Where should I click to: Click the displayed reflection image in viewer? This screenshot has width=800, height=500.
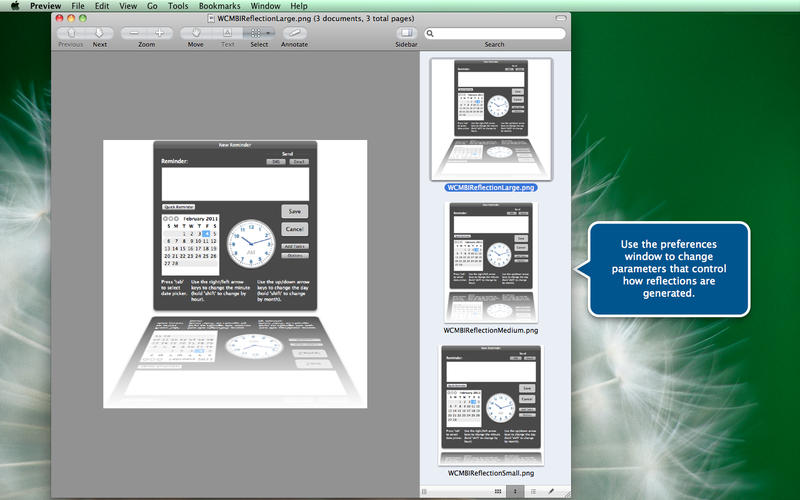pyautogui.click(x=235, y=274)
